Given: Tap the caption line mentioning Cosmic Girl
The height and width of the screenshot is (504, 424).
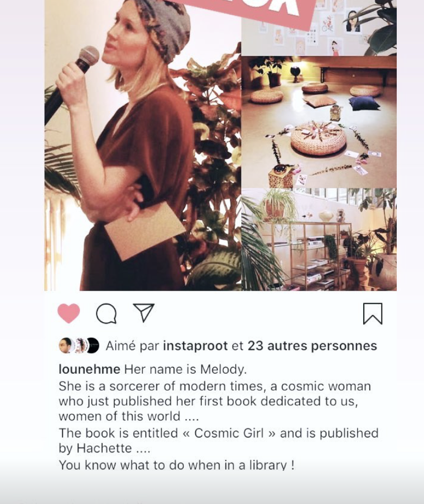Looking at the screenshot, I should 219,433.
